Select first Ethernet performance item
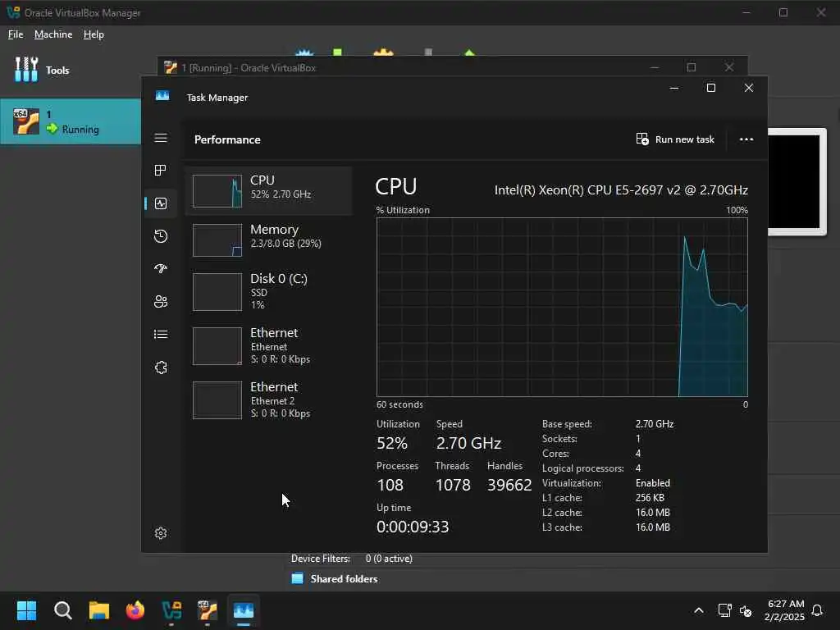This screenshot has width=840, height=630. point(268,345)
